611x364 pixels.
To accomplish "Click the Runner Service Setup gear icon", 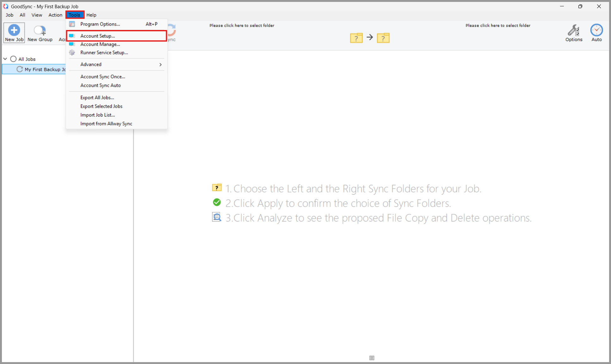I will pos(72,52).
